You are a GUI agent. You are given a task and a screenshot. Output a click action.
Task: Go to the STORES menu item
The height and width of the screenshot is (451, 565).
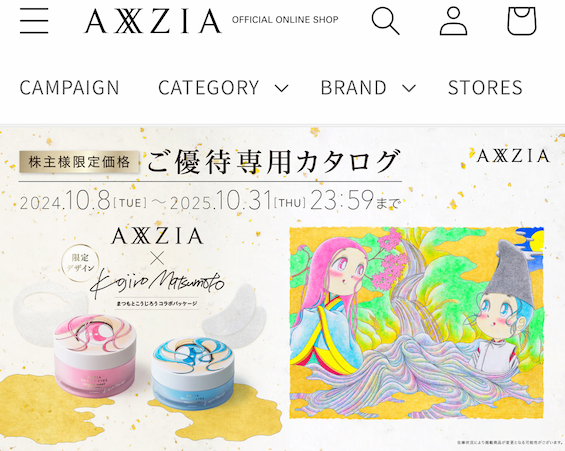pos(485,88)
